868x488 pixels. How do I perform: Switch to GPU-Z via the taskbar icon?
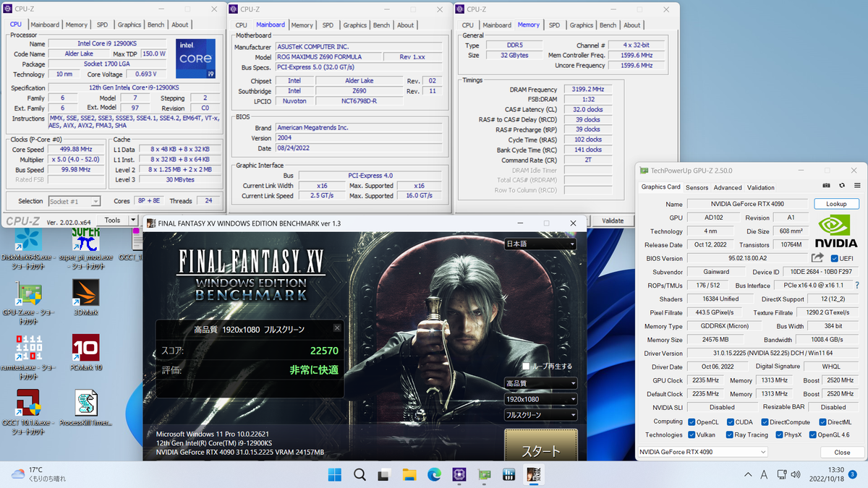484,475
